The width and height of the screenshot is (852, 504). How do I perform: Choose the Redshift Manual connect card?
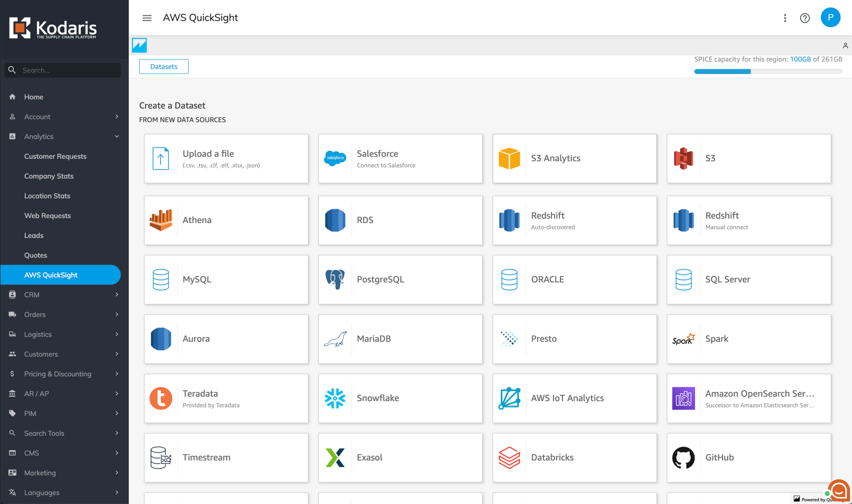click(749, 220)
